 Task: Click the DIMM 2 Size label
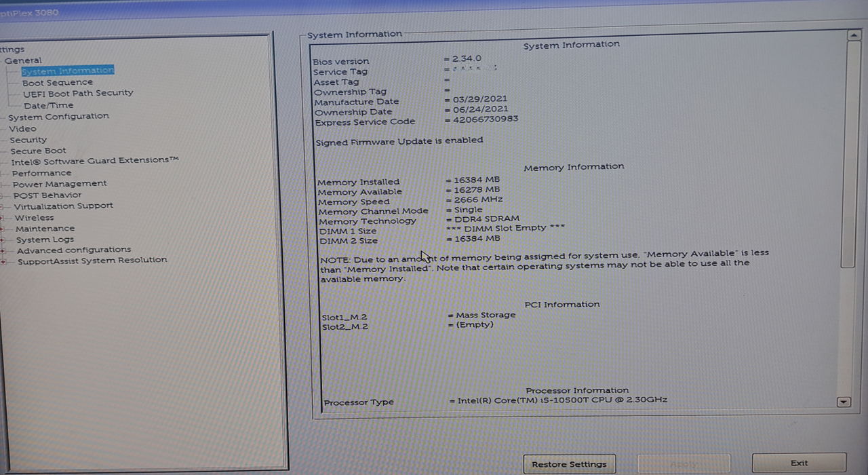tap(349, 241)
